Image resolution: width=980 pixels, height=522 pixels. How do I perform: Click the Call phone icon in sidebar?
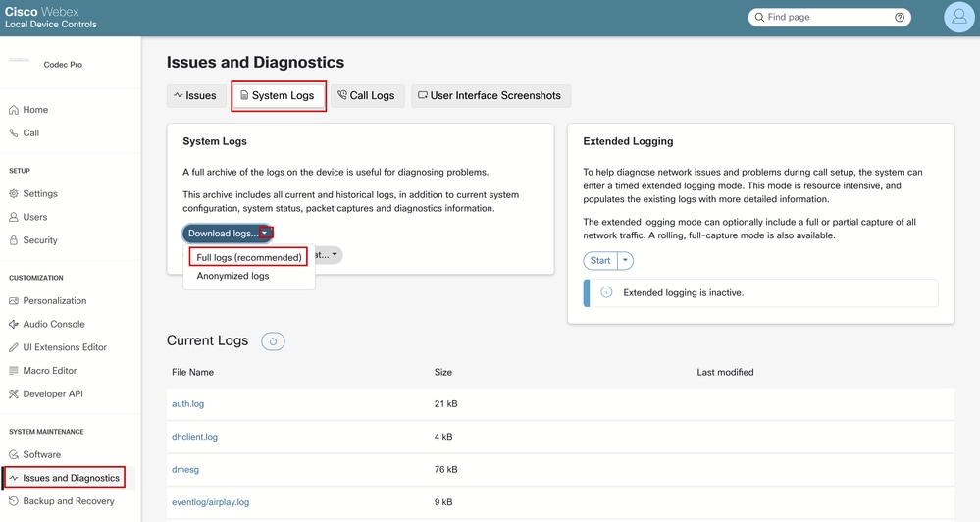[13, 132]
